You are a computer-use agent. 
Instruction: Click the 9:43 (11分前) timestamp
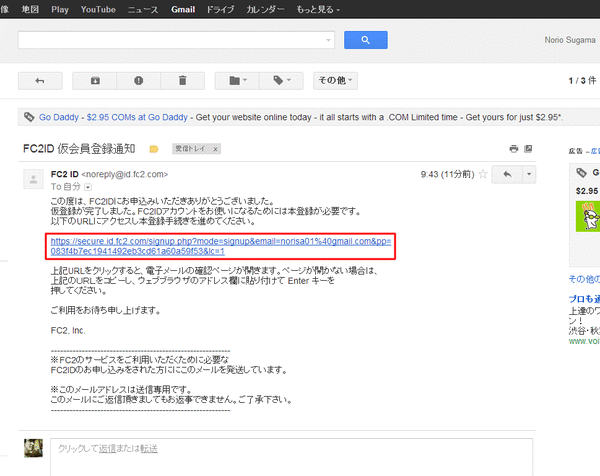point(447,174)
